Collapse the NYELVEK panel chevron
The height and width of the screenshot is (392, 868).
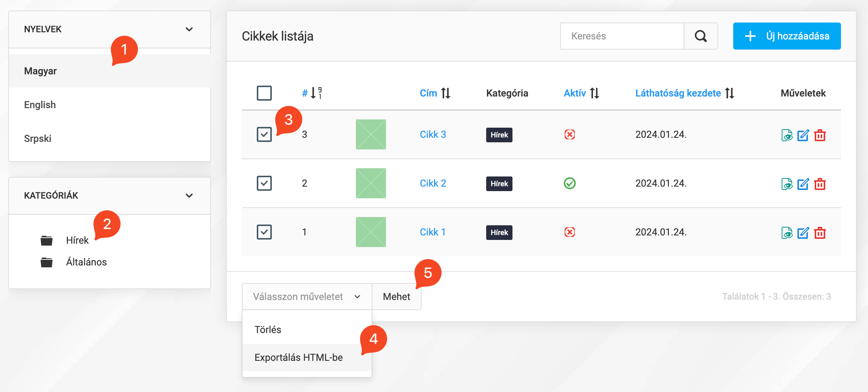pos(189,29)
